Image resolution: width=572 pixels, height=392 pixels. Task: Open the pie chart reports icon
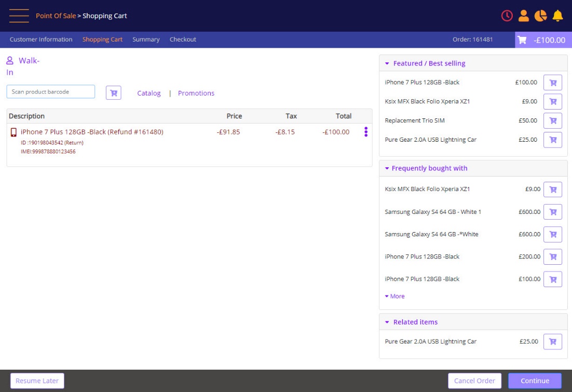(x=541, y=16)
